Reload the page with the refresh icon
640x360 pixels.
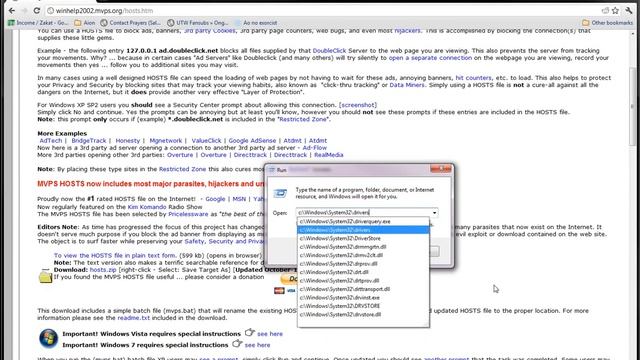coord(37,11)
